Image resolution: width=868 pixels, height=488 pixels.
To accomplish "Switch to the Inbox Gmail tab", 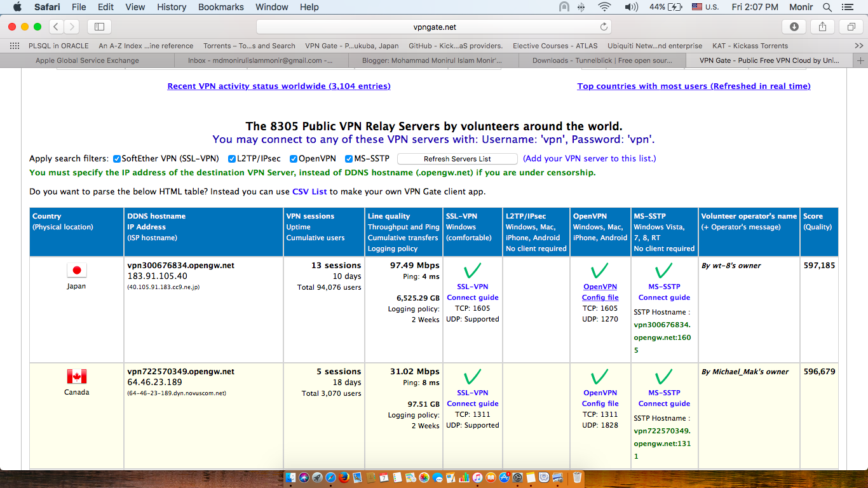I will click(261, 60).
